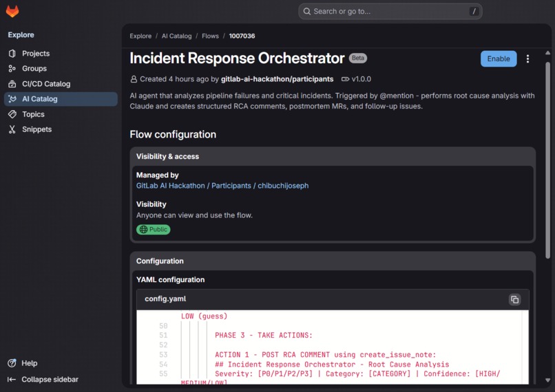
Task: Open the more actions kebab menu
Action: click(x=527, y=58)
